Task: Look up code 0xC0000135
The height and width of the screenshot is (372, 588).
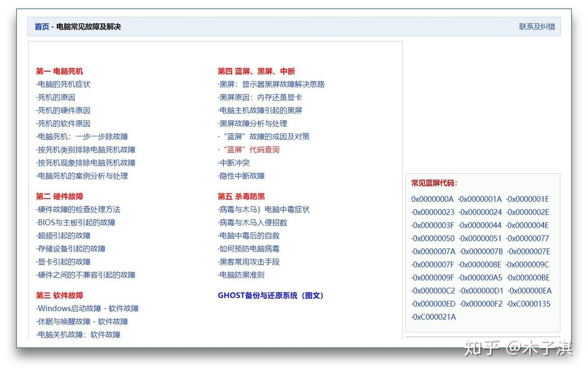Action: [x=529, y=303]
